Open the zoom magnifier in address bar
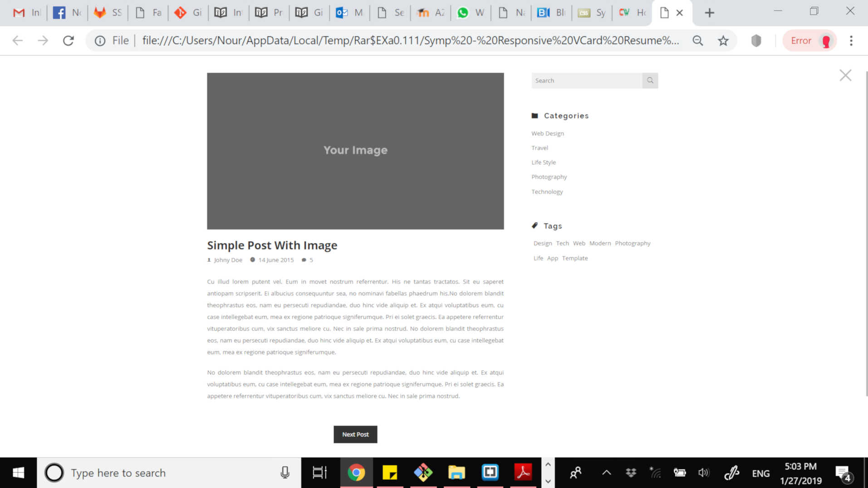The width and height of the screenshot is (868, 488). [x=697, y=40]
